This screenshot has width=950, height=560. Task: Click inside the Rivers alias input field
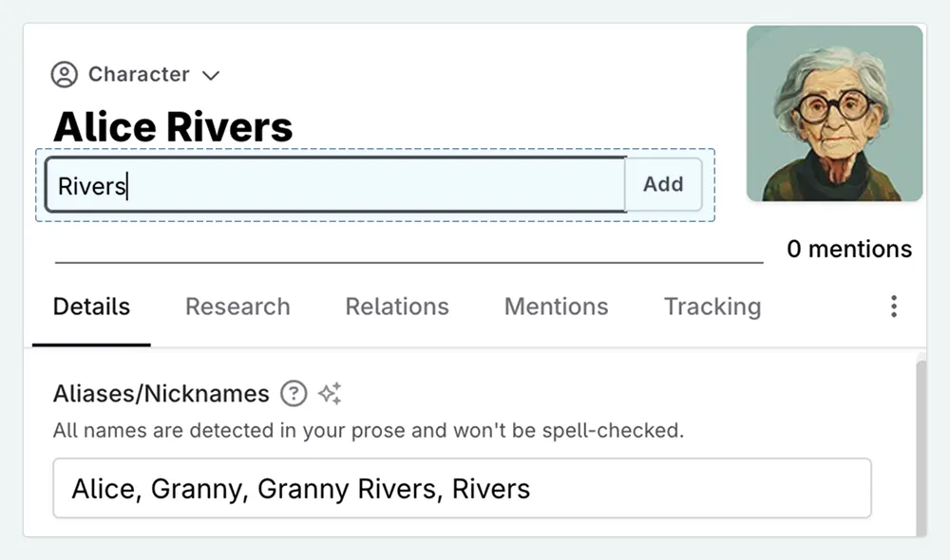point(332,184)
